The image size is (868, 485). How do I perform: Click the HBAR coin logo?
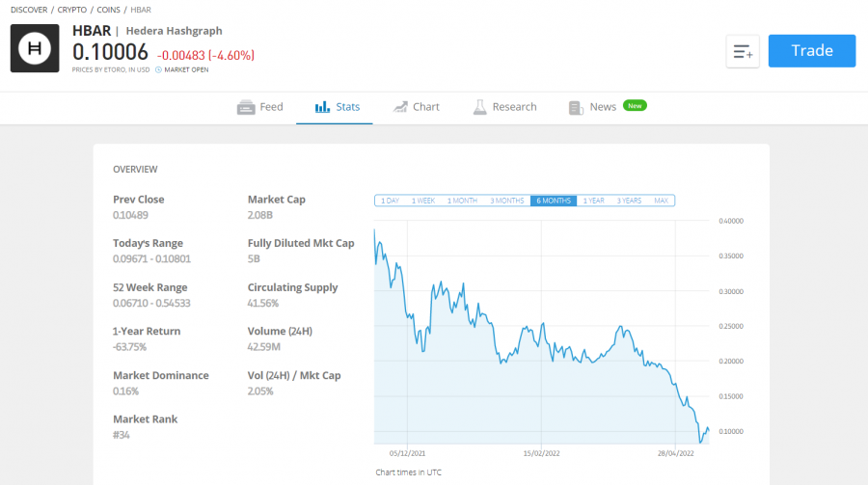coord(35,48)
